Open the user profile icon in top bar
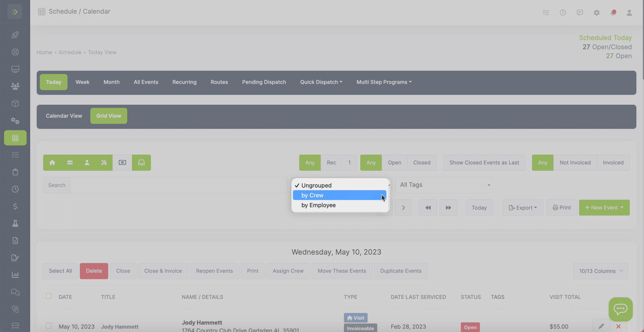The image size is (644, 332). (x=629, y=13)
